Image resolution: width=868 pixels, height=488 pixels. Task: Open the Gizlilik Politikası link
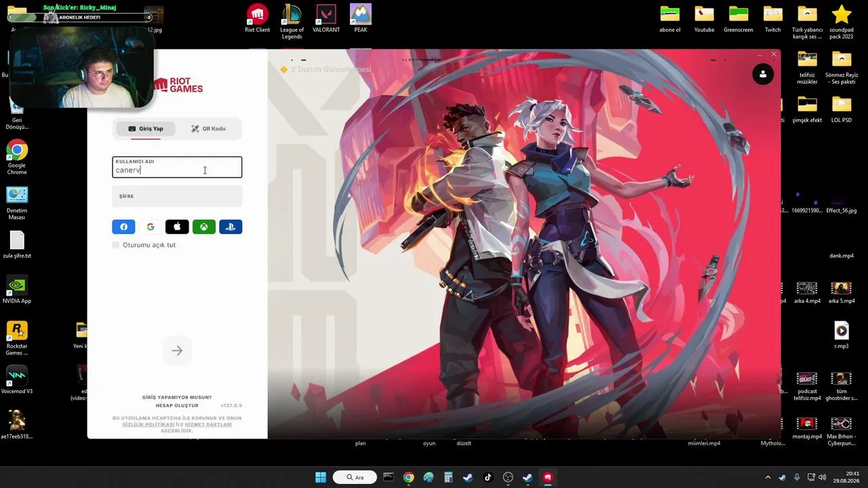149,424
